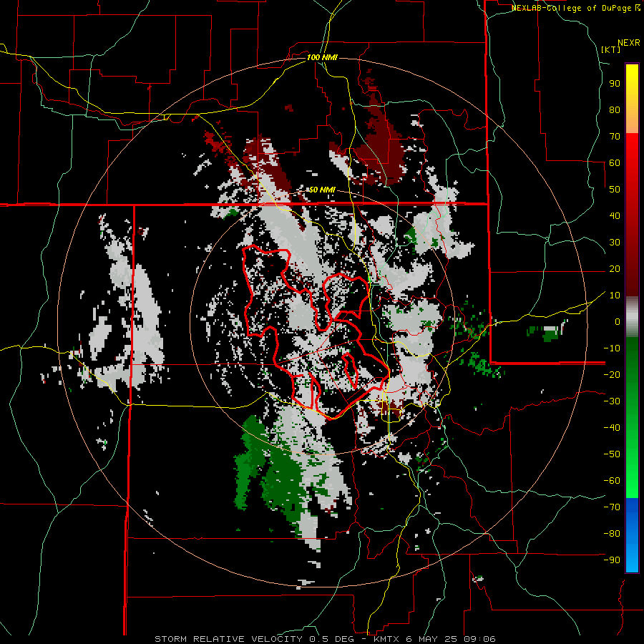Click the 80 value on the velocity scale

coord(615,109)
